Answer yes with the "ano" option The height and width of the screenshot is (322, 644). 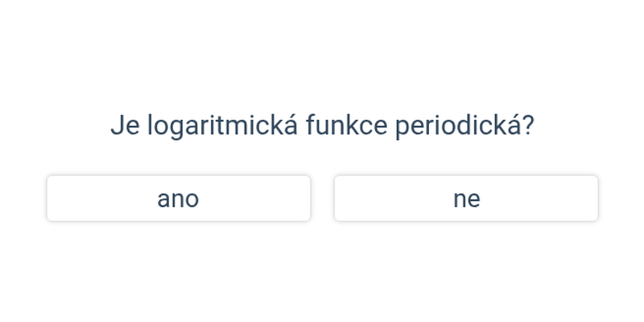[179, 198]
